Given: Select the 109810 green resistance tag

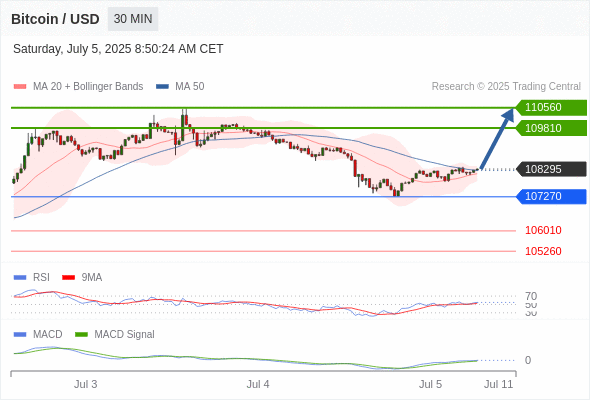Looking at the screenshot, I should [x=551, y=128].
